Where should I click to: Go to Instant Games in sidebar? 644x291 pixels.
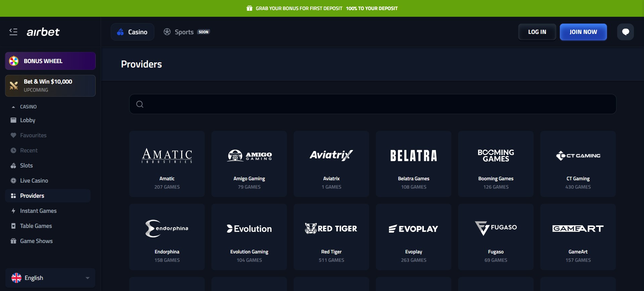[x=48, y=211]
